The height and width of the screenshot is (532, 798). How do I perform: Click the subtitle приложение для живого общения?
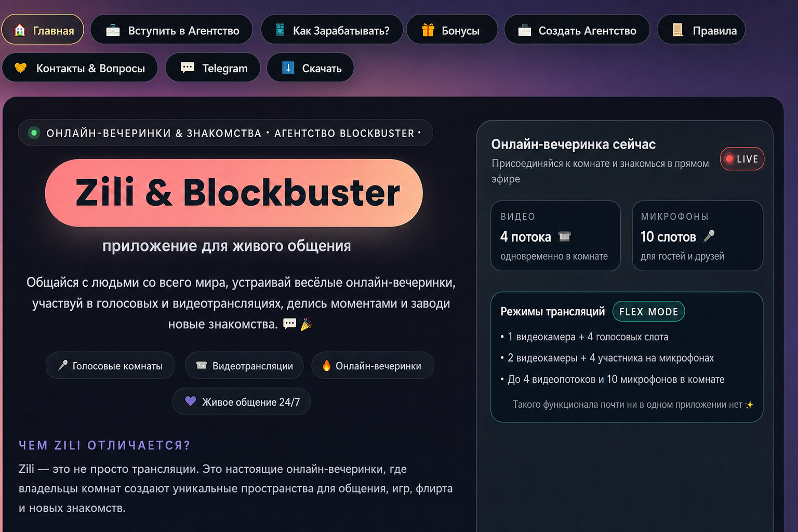(227, 246)
